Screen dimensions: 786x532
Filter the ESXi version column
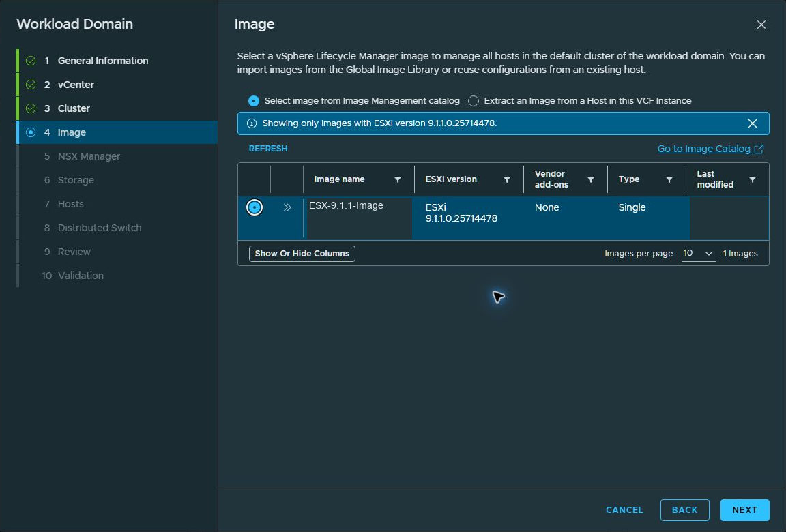pyautogui.click(x=507, y=180)
